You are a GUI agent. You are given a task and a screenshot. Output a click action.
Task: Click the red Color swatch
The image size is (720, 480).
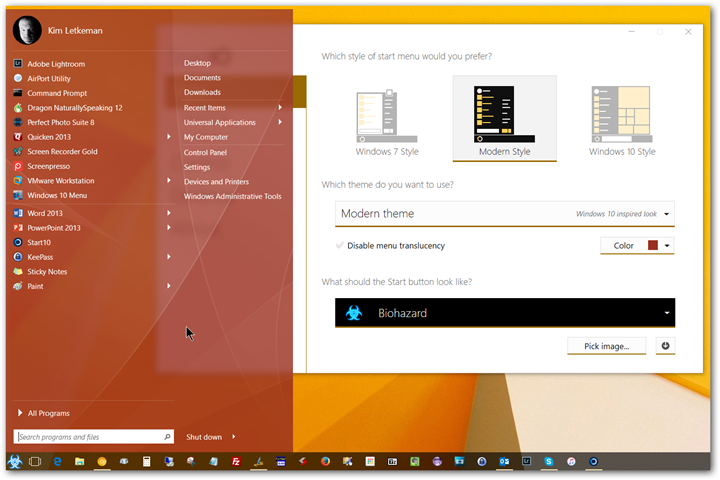point(653,245)
